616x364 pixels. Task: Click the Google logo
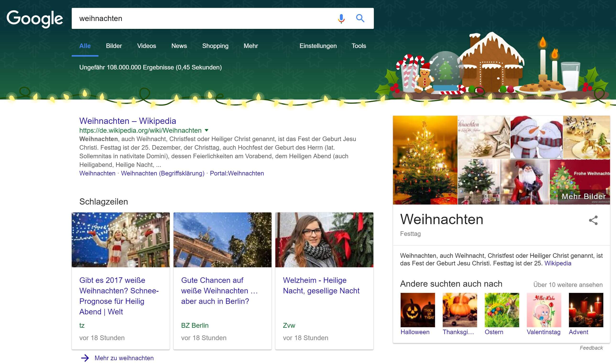(x=35, y=18)
